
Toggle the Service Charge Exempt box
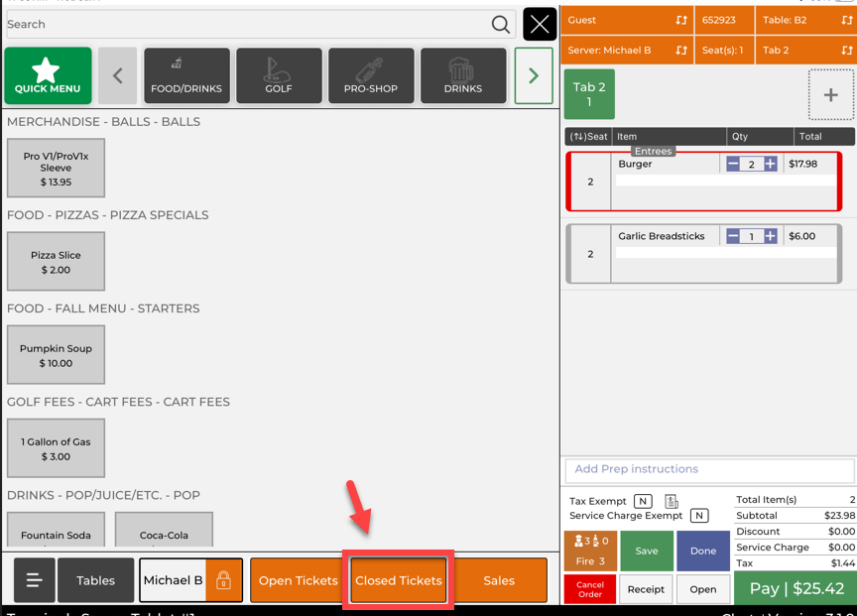699,516
